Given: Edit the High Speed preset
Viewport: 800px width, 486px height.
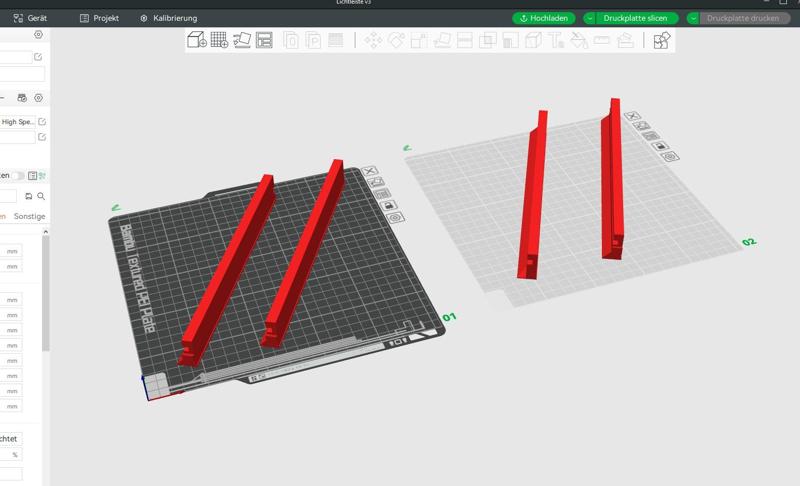Looking at the screenshot, I should [42, 122].
